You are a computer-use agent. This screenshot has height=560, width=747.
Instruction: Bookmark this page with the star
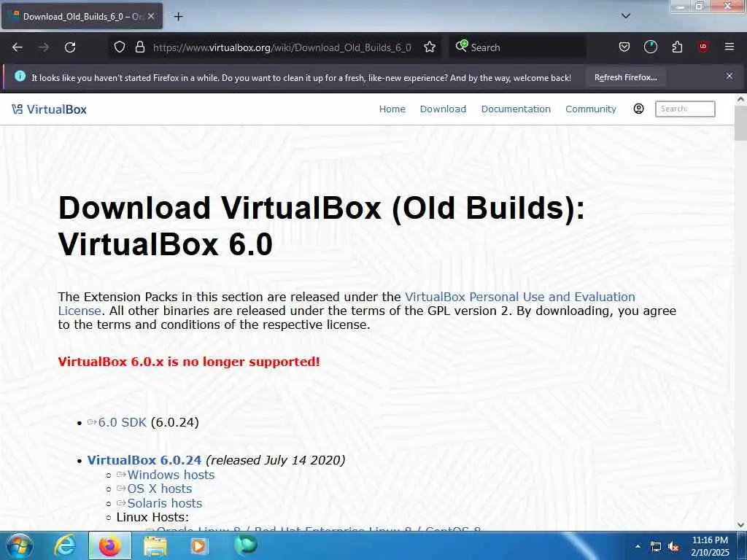pyautogui.click(x=430, y=47)
